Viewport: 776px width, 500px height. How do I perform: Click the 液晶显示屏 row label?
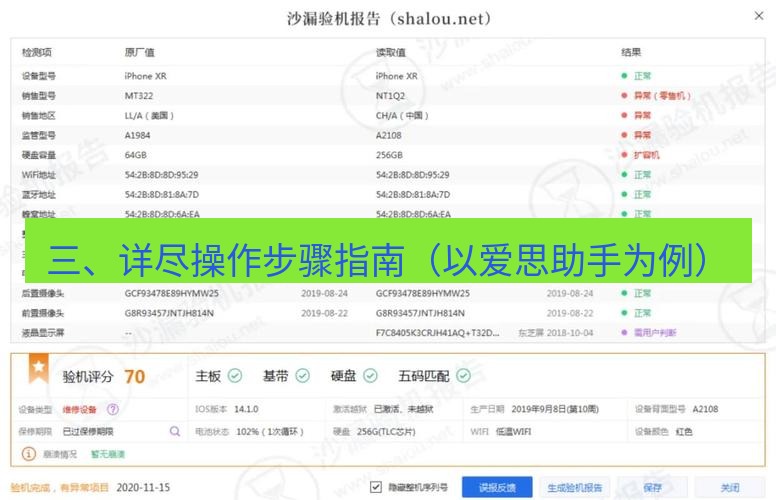(43, 333)
